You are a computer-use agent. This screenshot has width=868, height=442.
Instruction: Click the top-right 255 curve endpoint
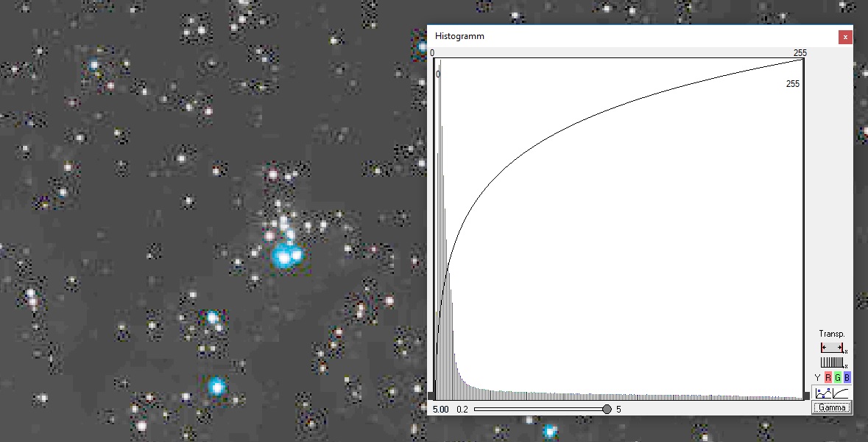point(802,60)
